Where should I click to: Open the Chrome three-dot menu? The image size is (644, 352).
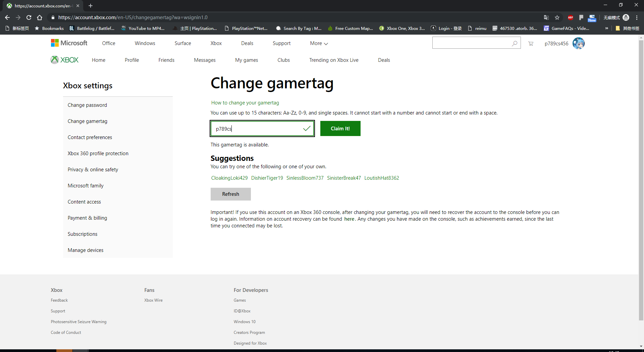coord(637,17)
